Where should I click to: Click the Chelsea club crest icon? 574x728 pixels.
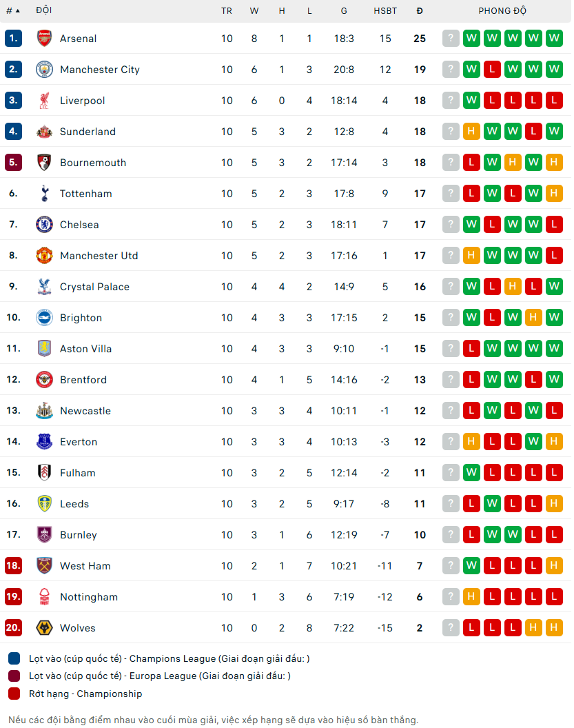[44, 225]
